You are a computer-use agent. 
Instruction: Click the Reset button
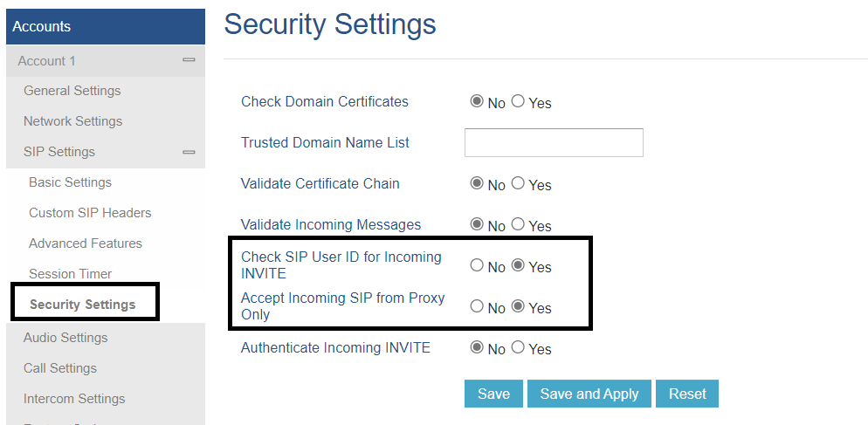[687, 394]
